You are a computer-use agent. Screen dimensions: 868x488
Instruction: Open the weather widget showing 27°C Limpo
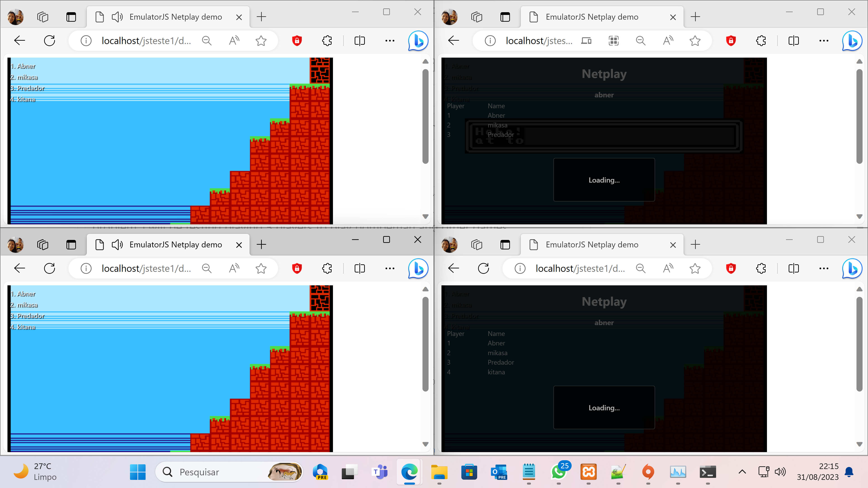point(34,472)
